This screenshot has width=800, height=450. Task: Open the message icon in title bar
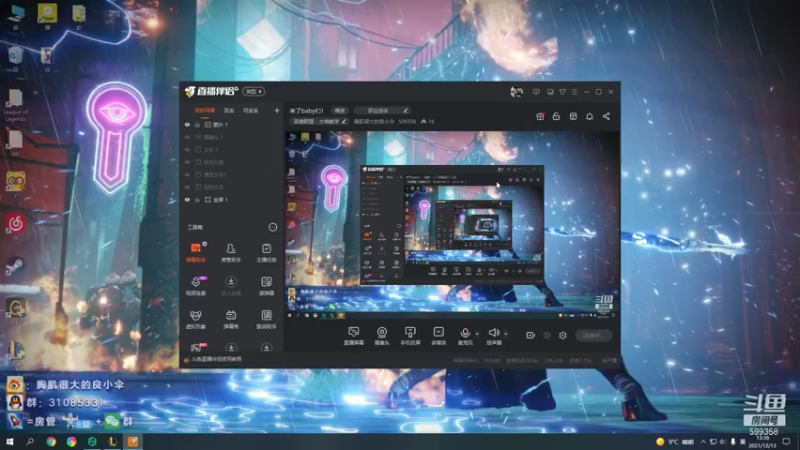click(x=536, y=92)
